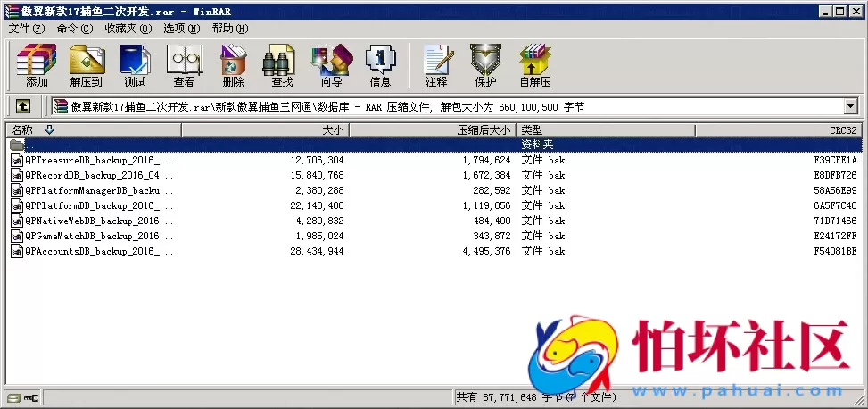Screen dimensions: 868x409
Task: Open the 收藏夹 (Favorites) menu
Action: [x=128, y=29]
